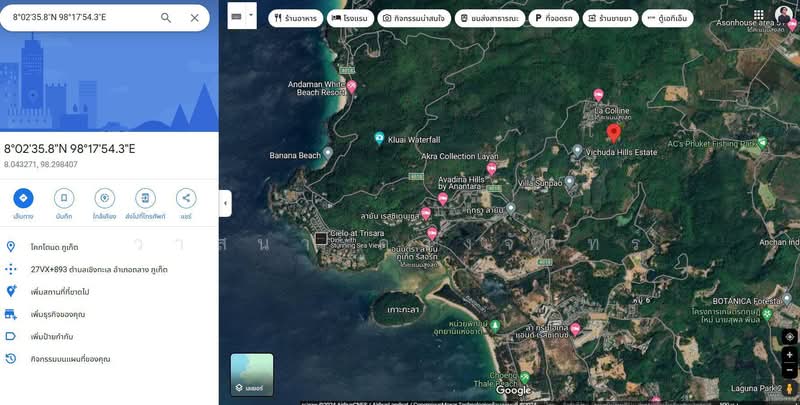Filter by things to do chip

414,18
